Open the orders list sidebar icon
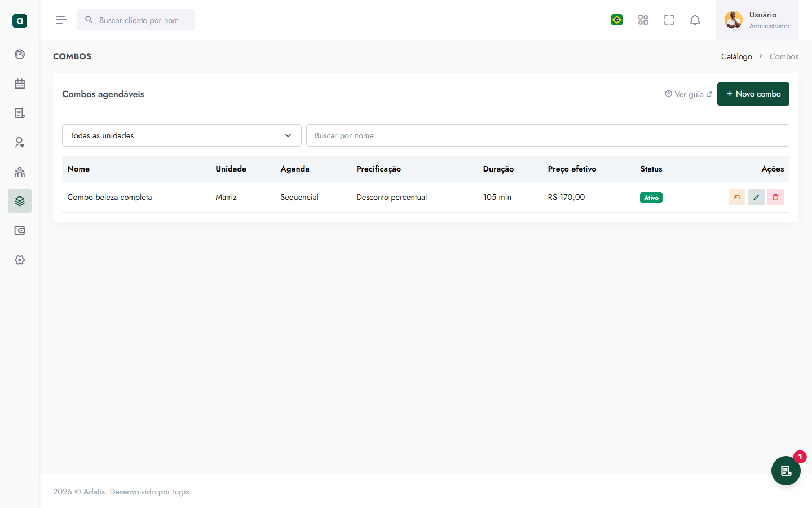 point(20,113)
